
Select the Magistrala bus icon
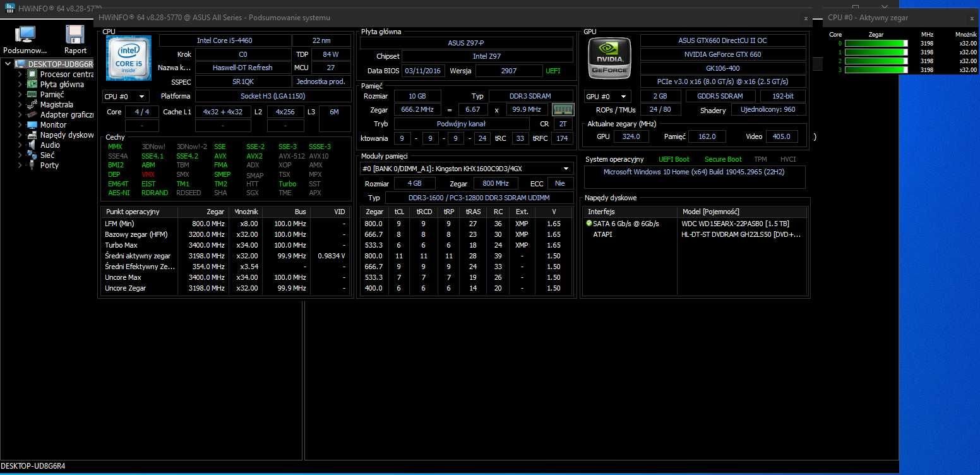click(32, 104)
